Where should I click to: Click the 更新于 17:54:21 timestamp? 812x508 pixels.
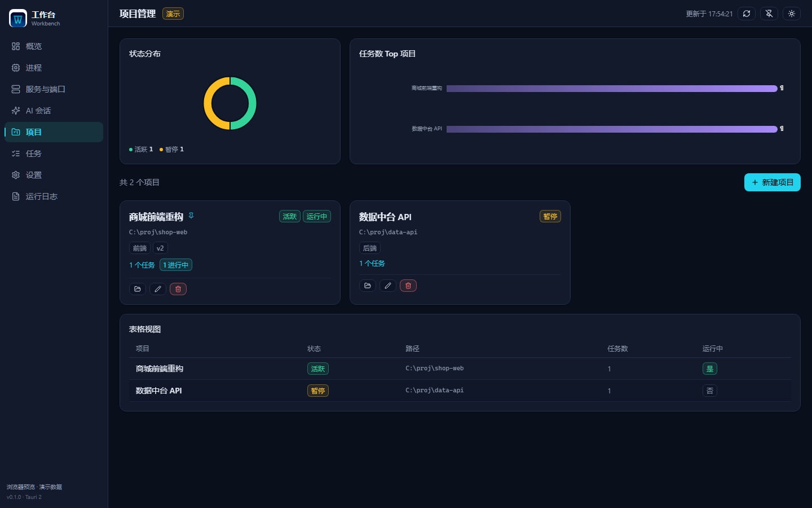pyautogui.click(x=709, y=14)
